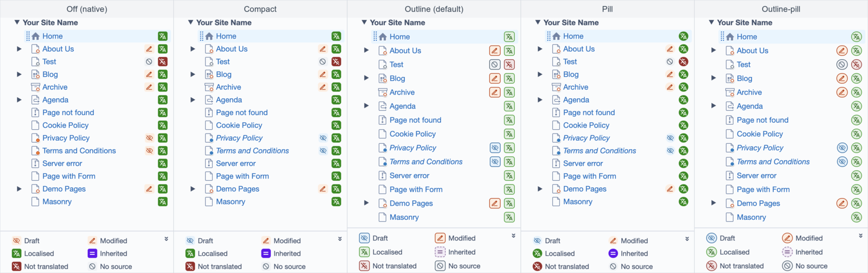Select Page not found in Compact tree
Viewport: 868px width, 273px height.
[241, 113]
